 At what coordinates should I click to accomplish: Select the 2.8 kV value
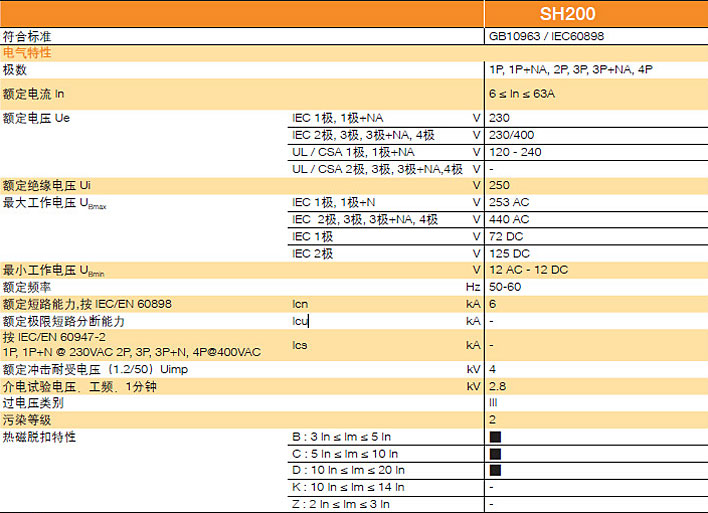click(x=498, y=387)
